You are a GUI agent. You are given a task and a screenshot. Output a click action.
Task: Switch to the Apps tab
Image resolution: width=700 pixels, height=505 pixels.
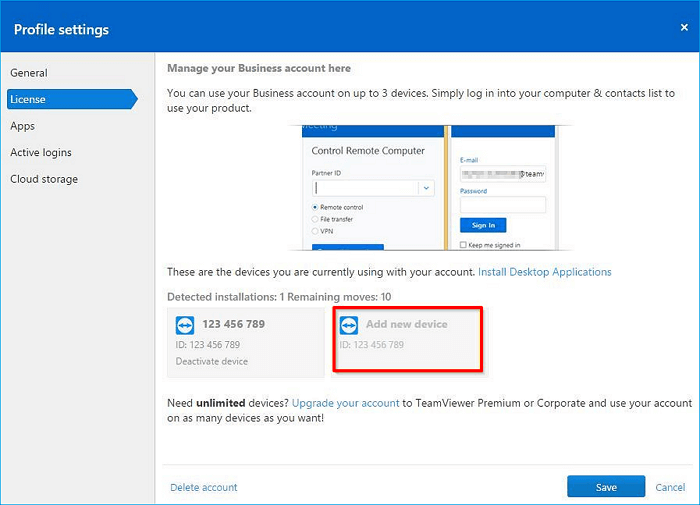click(x=23, y=126)
